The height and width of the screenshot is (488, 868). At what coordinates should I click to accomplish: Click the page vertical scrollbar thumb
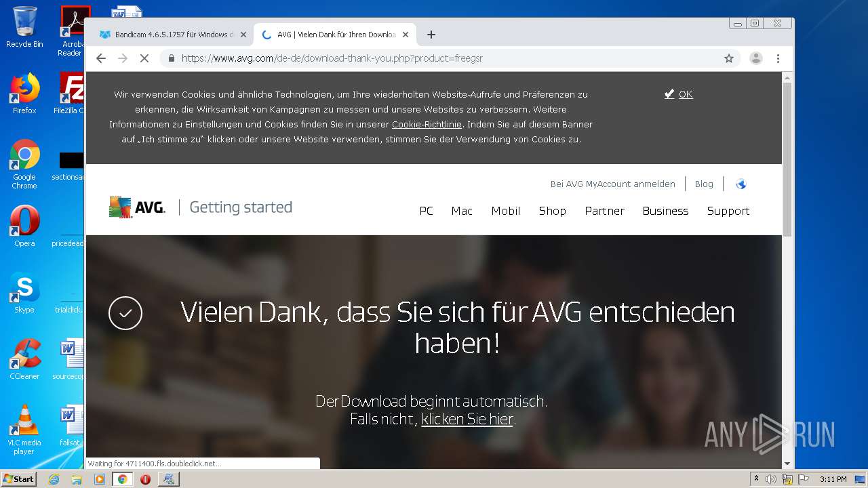point(787,159)
